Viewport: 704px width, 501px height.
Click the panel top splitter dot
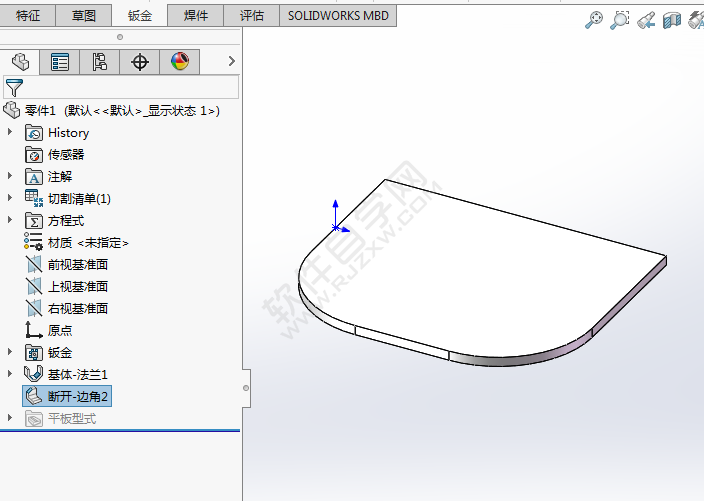click(120, 37)
